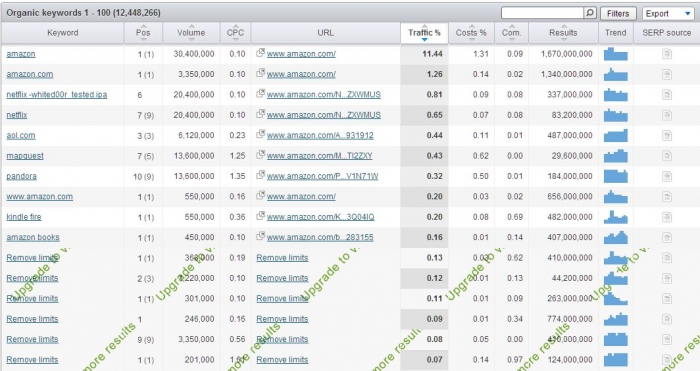The width and height of the screenshot is (700, 371).
Task: Click the URL column header
Action: (325, 33)
